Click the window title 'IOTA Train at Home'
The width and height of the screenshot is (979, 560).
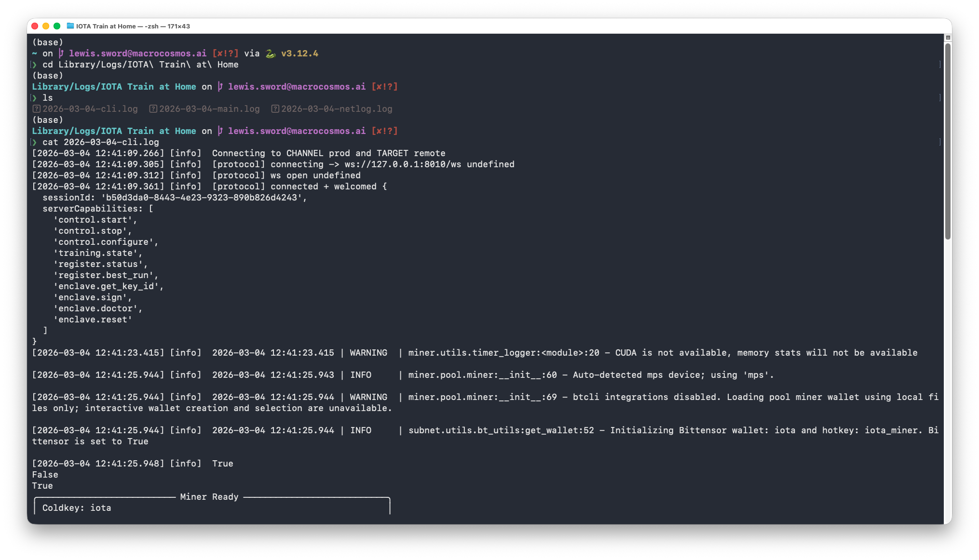tap(106, 26)
